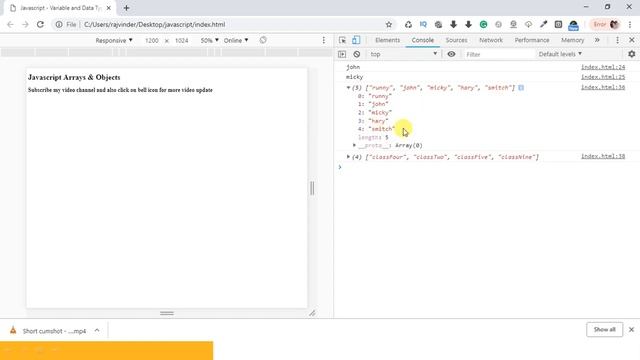Click the viewport bottom resize handle
This screenshot has width=640, height=360.
167,313
